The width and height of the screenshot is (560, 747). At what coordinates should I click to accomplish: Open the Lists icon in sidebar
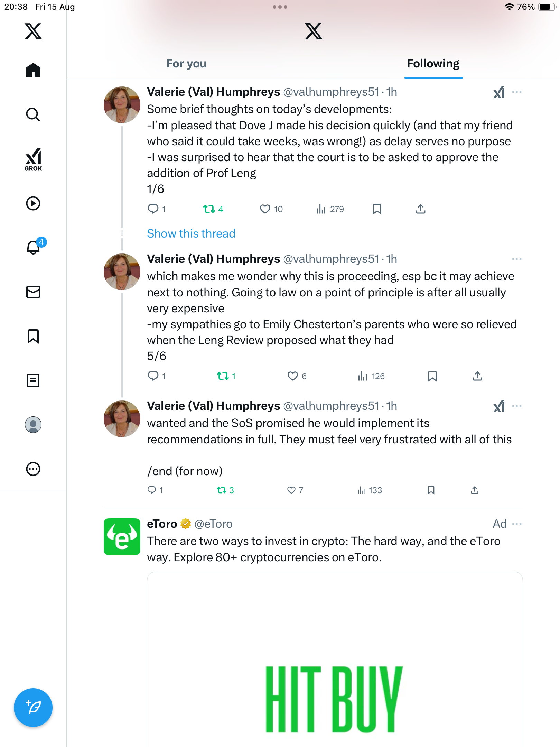click(33, 380)
